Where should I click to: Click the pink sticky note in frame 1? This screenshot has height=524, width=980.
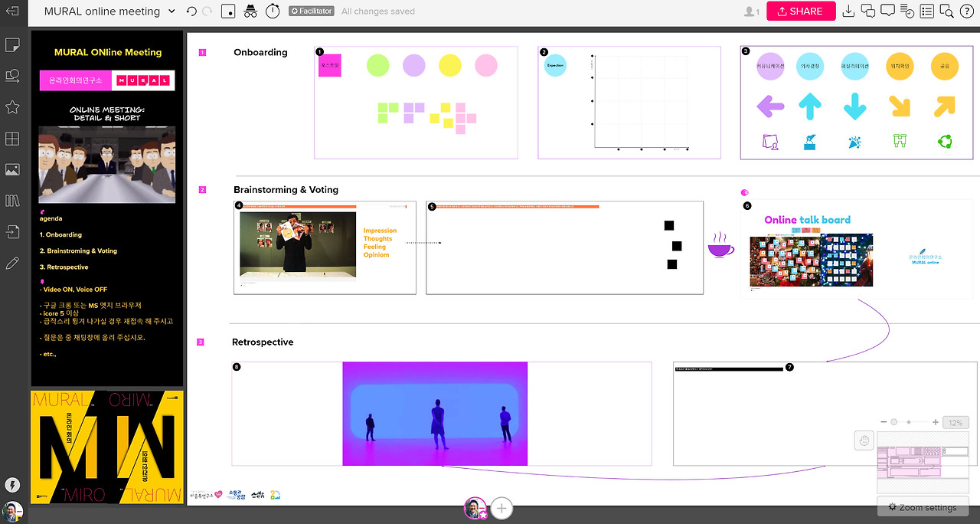tap(330, 66)
